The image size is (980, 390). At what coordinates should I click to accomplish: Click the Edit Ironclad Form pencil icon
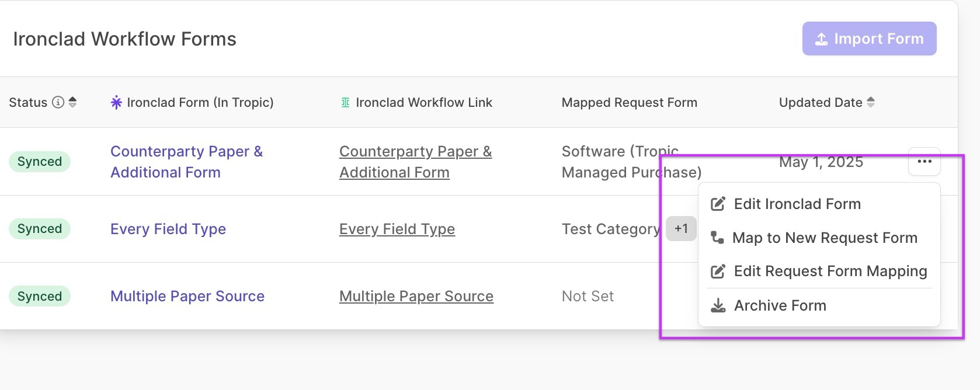tap(718, 204)
